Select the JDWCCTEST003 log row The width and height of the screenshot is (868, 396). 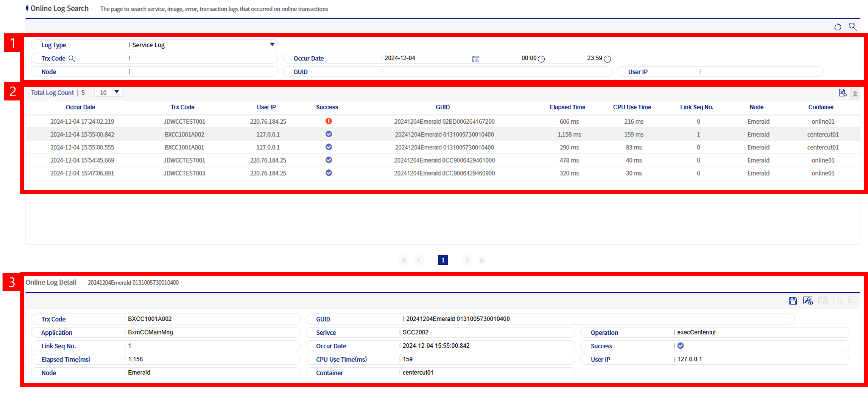click(184, 173)
